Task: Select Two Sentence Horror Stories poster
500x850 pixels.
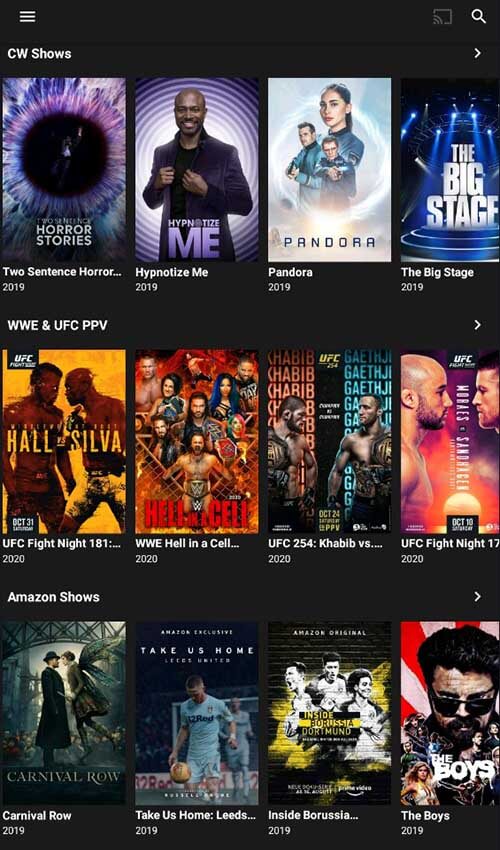Action: coord(64,170)
